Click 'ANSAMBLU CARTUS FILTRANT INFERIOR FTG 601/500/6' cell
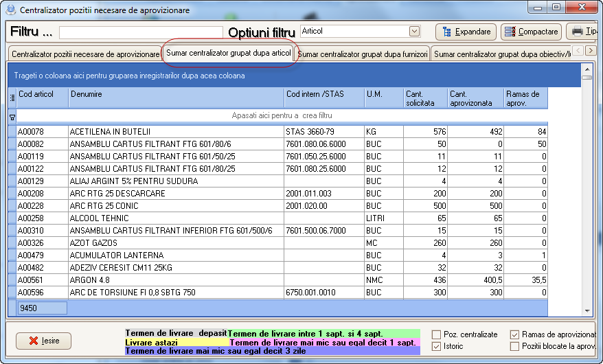Viewport: 603px width, 364px height. [x=176, y=231]
